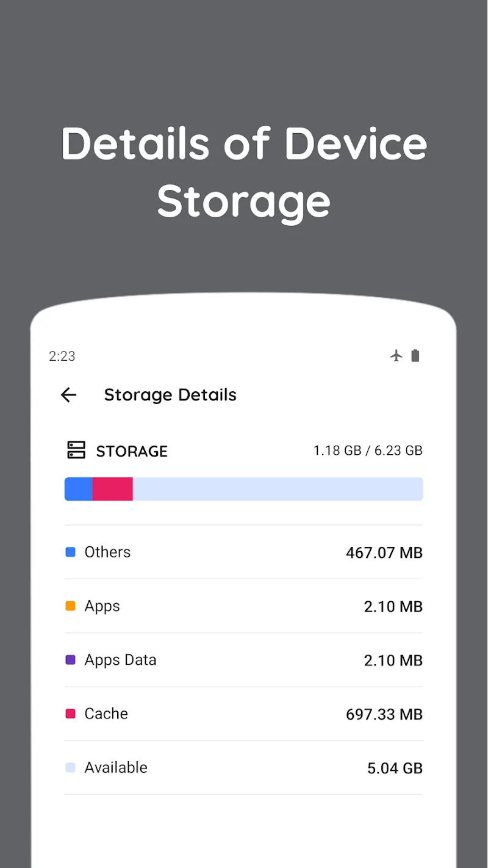The image size is (488, 868).
Task: Select the Apps Data row label
Action: [x=120, y=660]
